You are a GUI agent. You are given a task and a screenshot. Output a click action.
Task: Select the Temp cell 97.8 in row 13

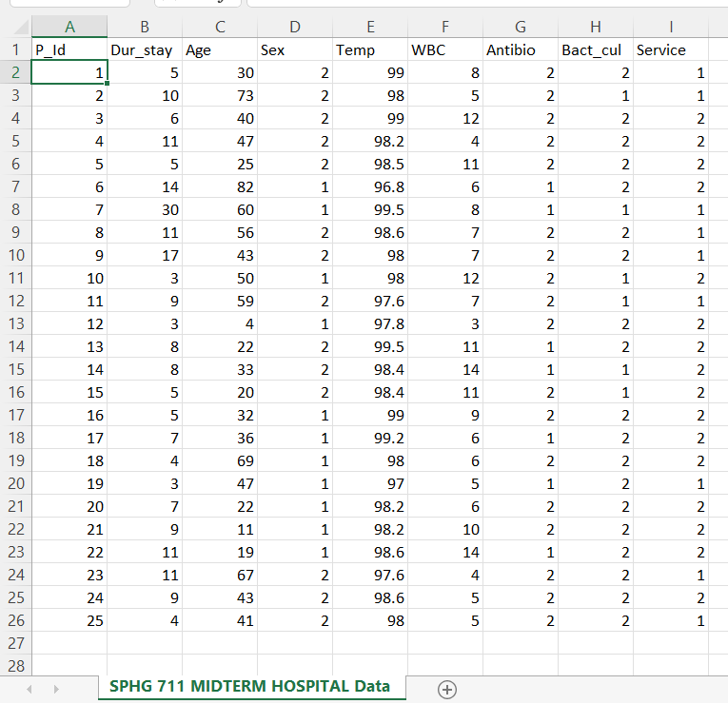click(x=370, y=323)
